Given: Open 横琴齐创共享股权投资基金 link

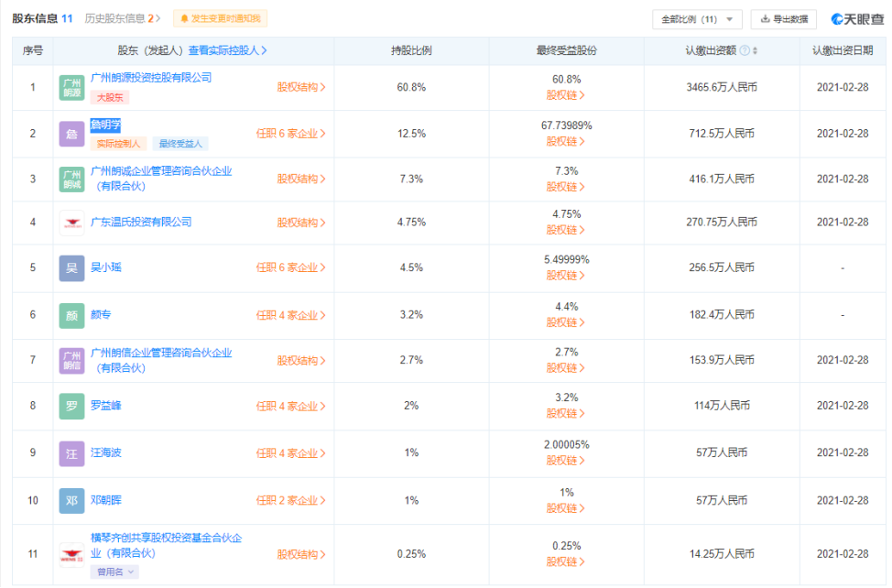Looking at the screenshot, I should click(x=166, y=546).
